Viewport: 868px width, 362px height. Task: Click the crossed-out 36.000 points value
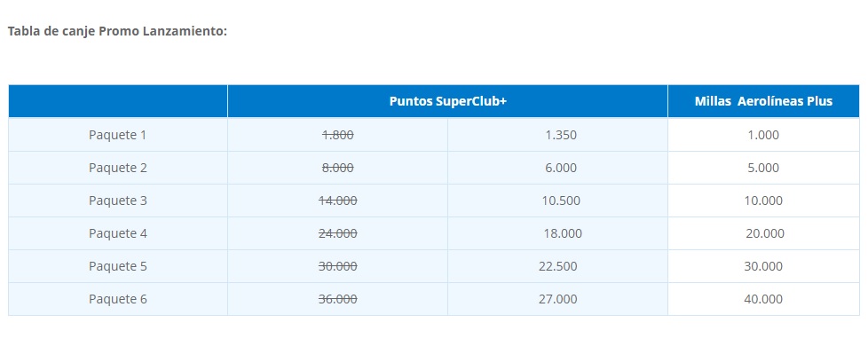pyautogui.click(x=337, y=299)
